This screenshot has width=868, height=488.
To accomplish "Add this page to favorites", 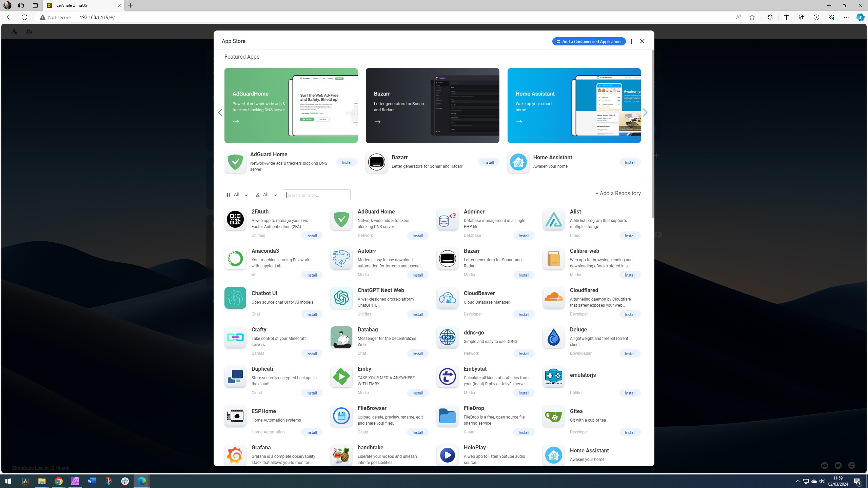I will tap(752, 17).
